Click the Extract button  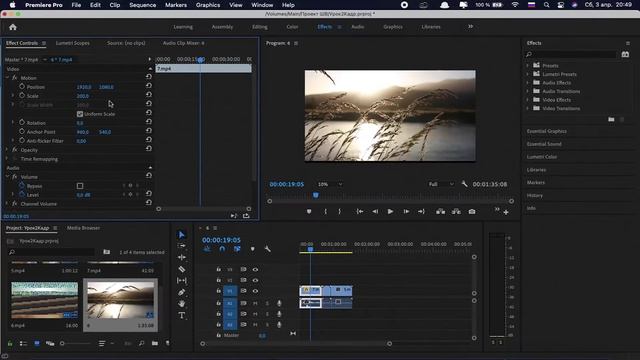[456, 211]
